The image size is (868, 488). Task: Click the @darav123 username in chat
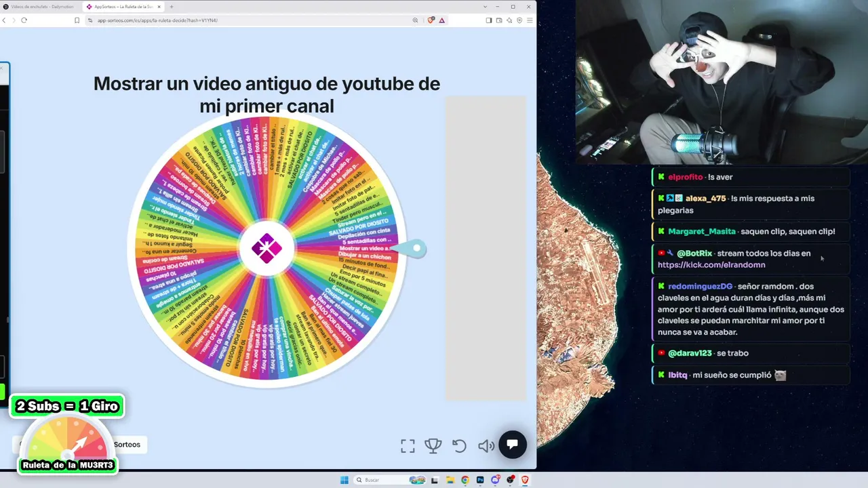[x=690, y=353]
